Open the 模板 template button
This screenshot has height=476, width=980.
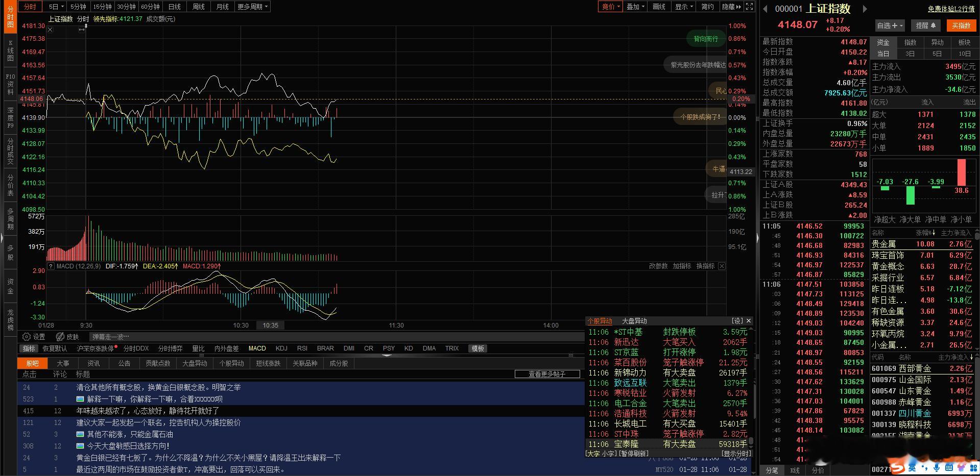477,348
